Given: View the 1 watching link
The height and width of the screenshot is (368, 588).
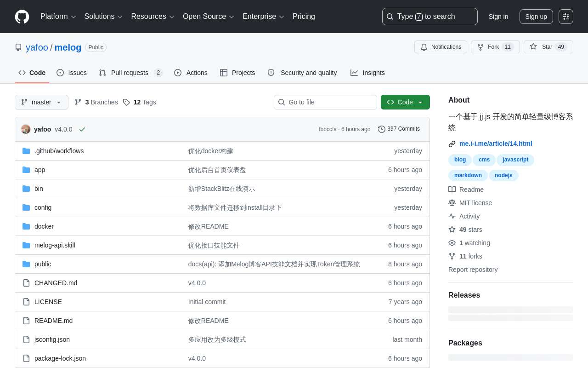Looking at the screenshot, I should 469,243.
